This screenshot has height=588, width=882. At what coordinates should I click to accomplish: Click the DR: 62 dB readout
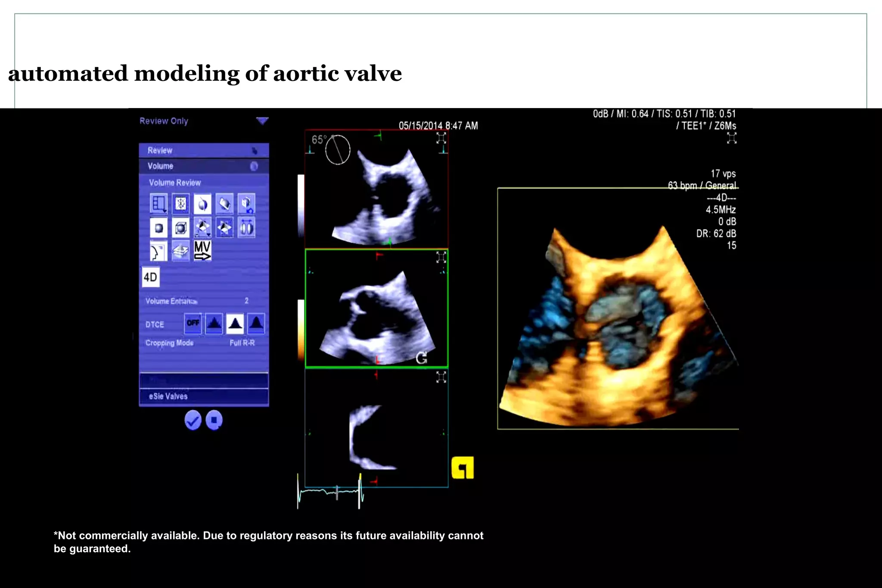pos(716,233)
